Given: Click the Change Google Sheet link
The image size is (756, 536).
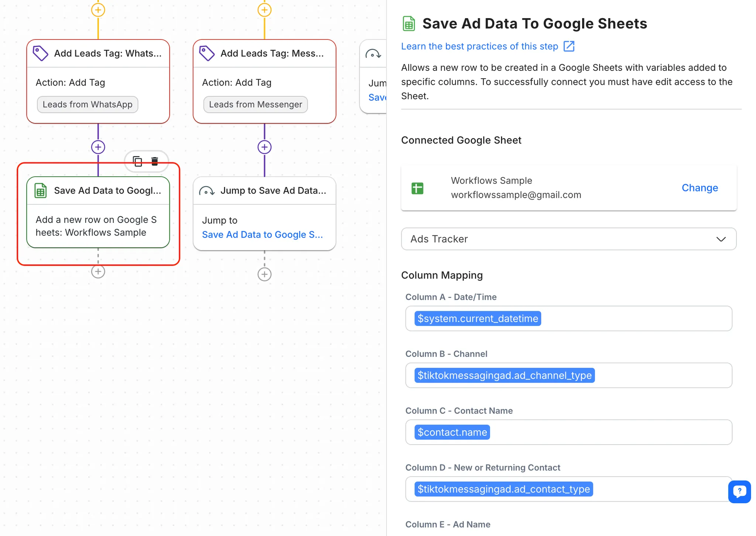Looking at the screenshot, I should (x=700, y=188).
